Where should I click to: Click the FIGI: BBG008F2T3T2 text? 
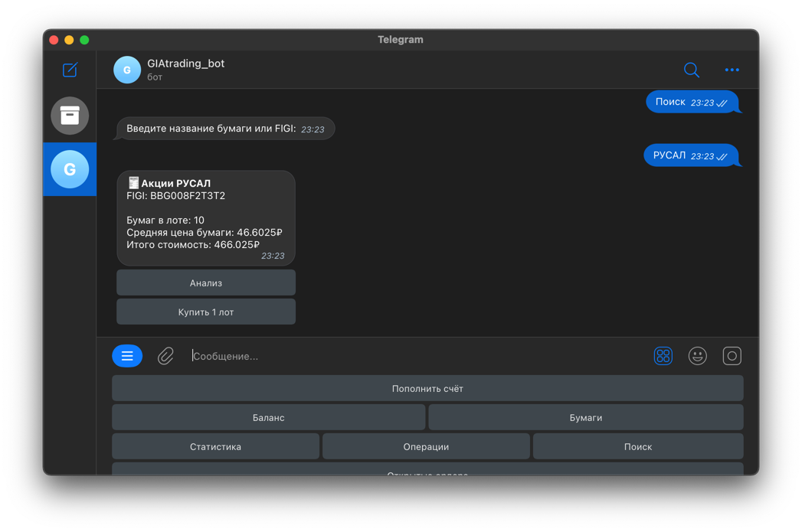tap(176, 196)
